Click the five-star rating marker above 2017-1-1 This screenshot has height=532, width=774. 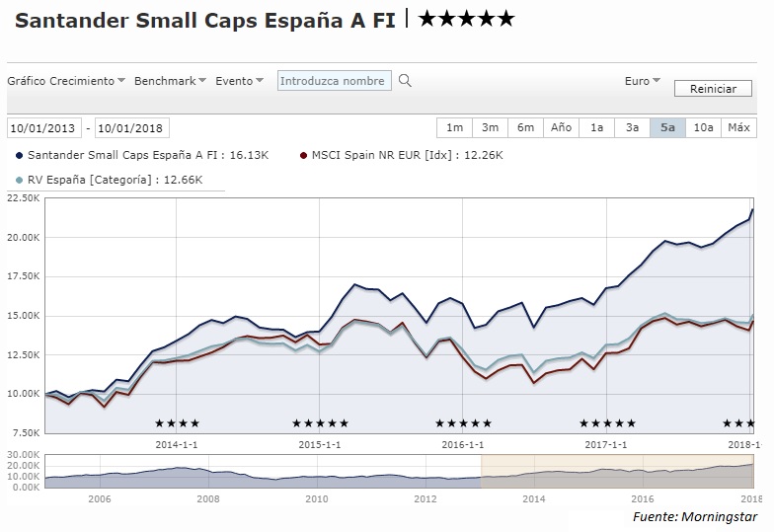click(607, 423)
